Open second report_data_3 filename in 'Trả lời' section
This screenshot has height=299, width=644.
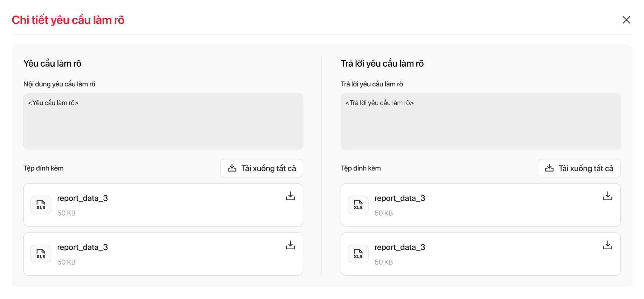pos(400,247)
